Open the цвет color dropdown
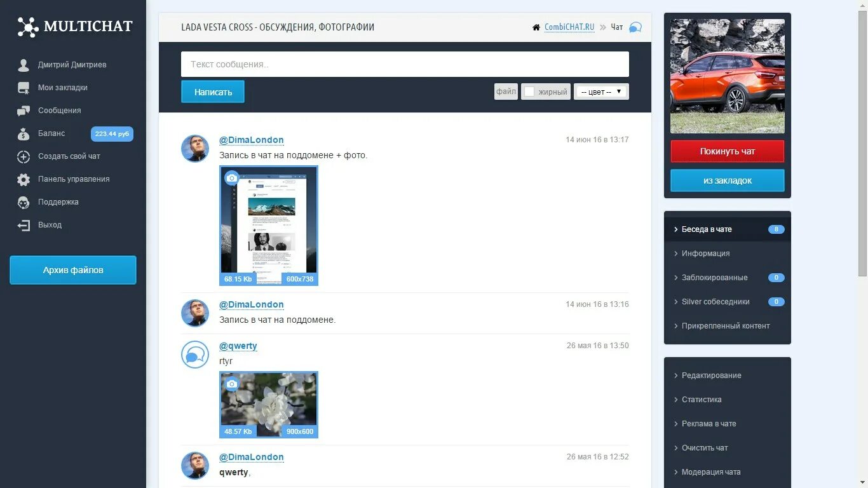 click(x=601, y=91)
